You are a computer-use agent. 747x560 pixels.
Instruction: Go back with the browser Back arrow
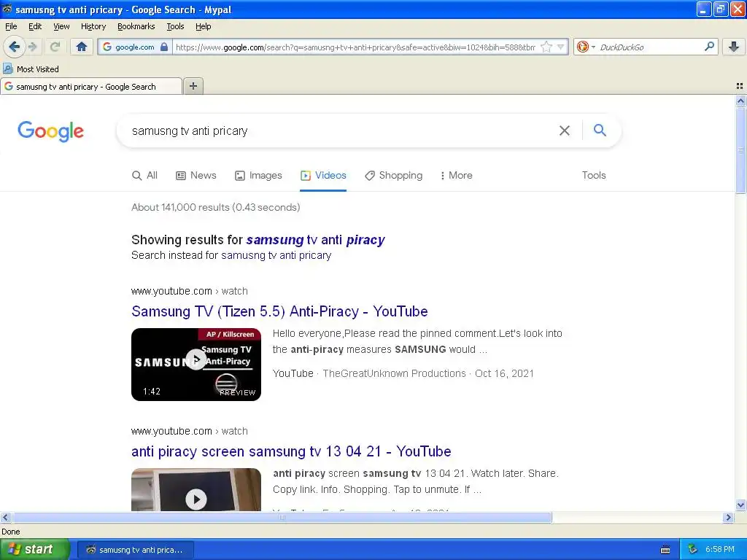coord(15,47)
